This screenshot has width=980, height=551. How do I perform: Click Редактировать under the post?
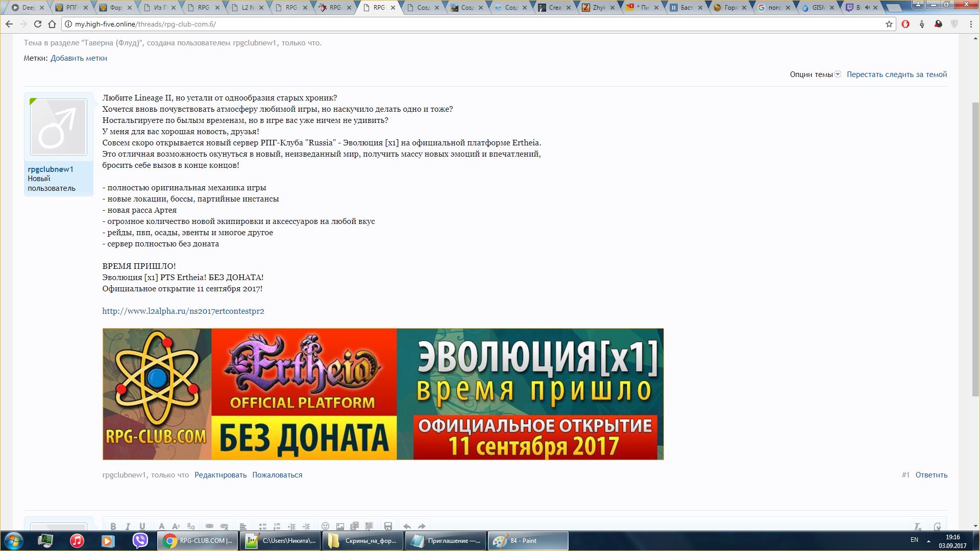pyautogui.click(x=220, y=475)
